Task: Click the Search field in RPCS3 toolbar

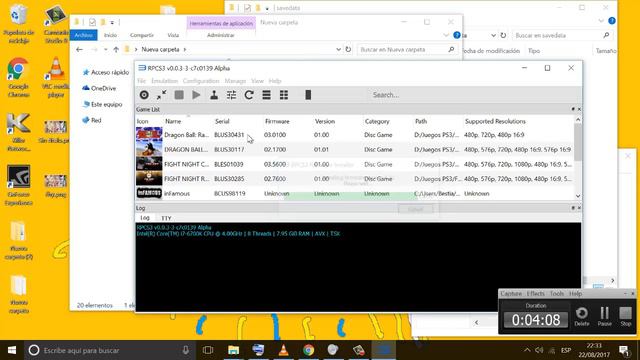Action: pyautogui.click(x=473, y=95)
